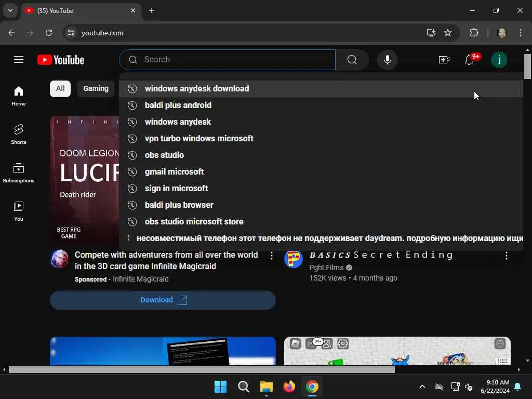View site information icon in address bar

coord(71,33)
